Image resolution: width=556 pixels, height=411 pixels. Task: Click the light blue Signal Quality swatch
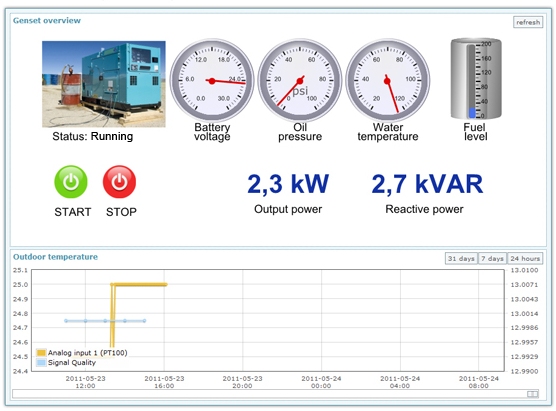click(x=41, y=362)
